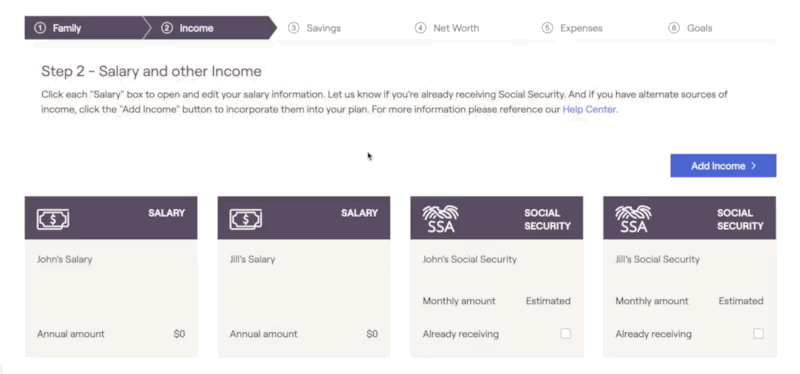Click the Add Income button
800x374 pixels.
coord(723,166)
